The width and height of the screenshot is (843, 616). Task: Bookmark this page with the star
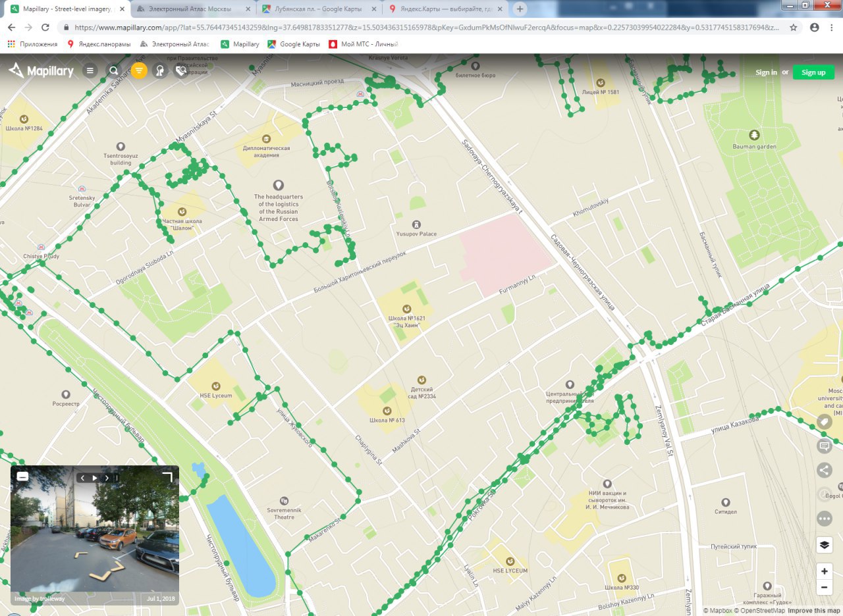(794, 28)
